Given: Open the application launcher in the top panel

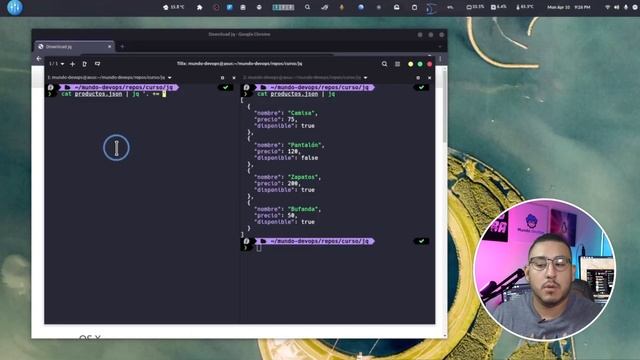Looking at the screenshot, I should pos(15,7).
